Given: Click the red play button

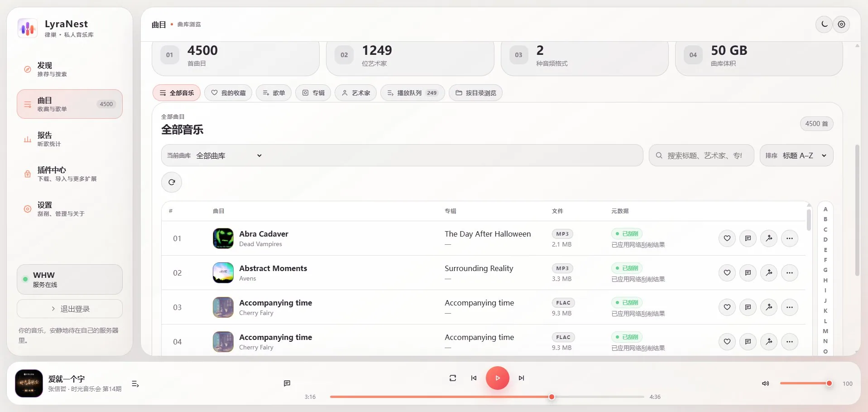Looking at the screenshot, I should (498, 378).
